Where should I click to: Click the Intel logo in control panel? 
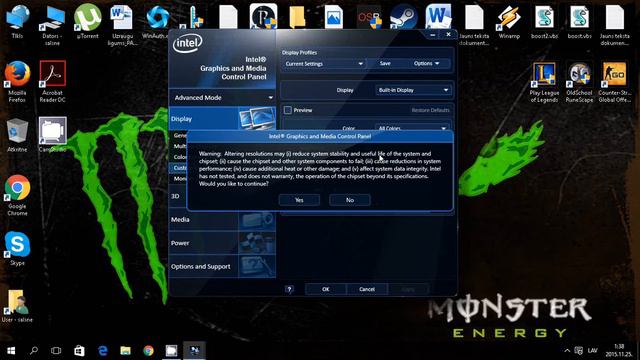pos(188,43)
